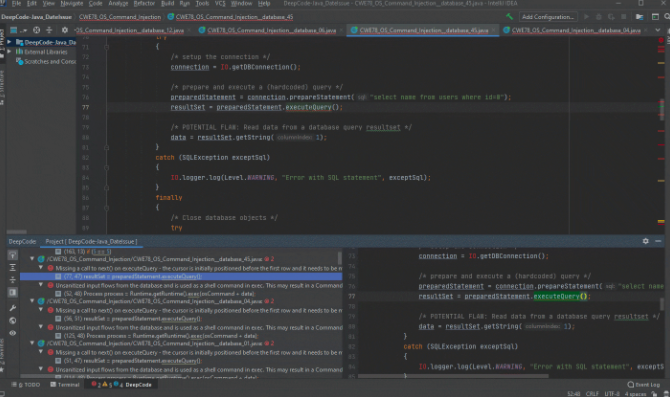Open the VCS menu
This screenshot has height=397, width=670.
[220, 3]
